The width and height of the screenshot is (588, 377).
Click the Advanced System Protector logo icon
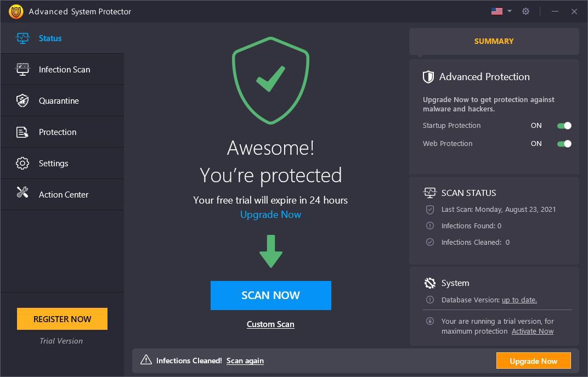click(16, 12)
